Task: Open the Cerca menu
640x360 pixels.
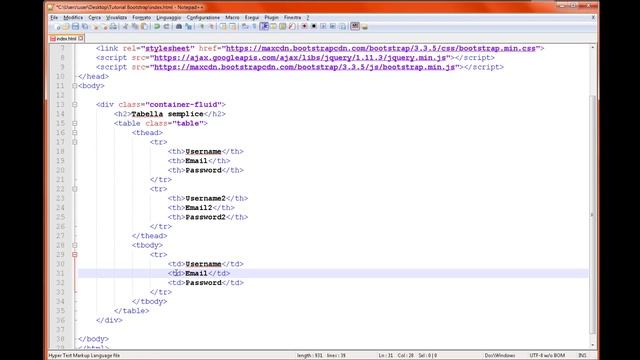Action: (x=94, y=18)
